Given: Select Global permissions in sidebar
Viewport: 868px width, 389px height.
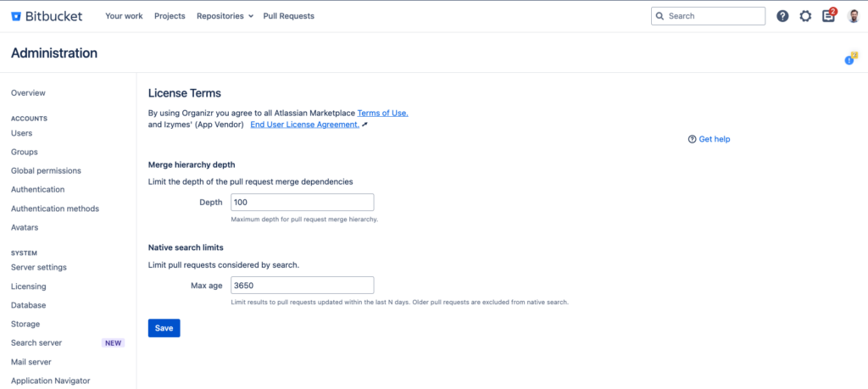Looking at the screenshot, I should tap(46, 171).
